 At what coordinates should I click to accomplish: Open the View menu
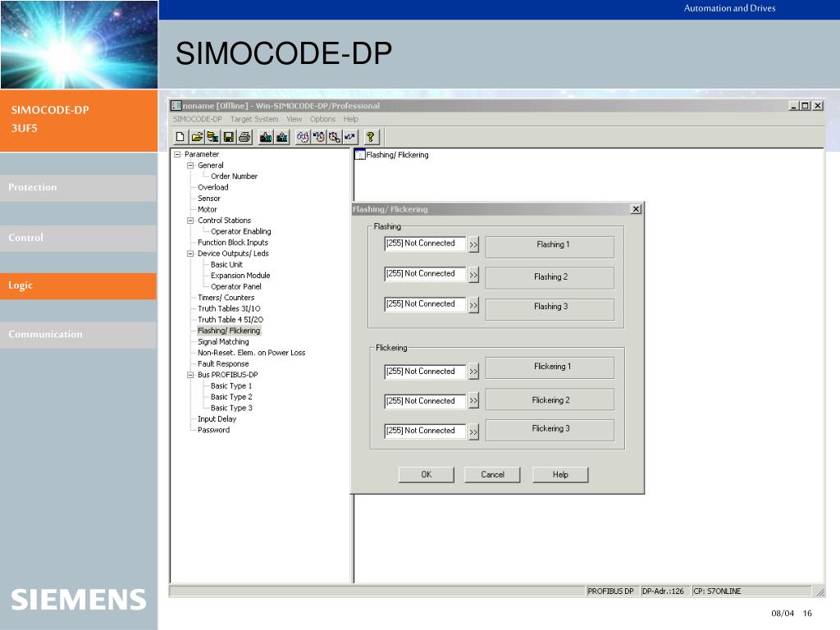294,119
